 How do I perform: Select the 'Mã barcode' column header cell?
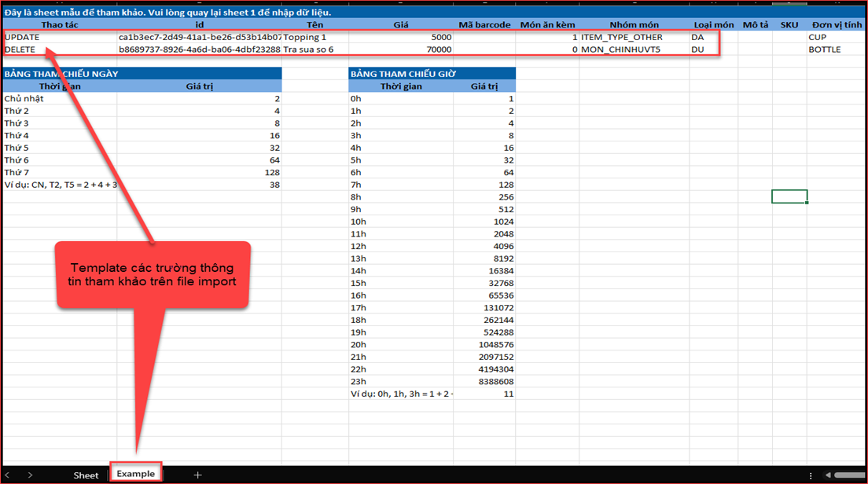[484, 25]
